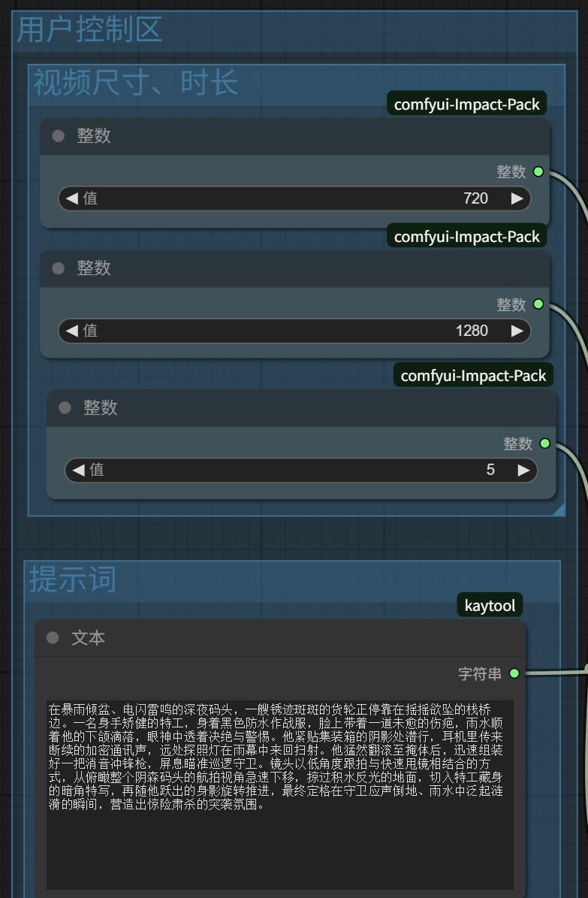Click into the prompt text area
The image size is (588, 898).
point(280,795)
